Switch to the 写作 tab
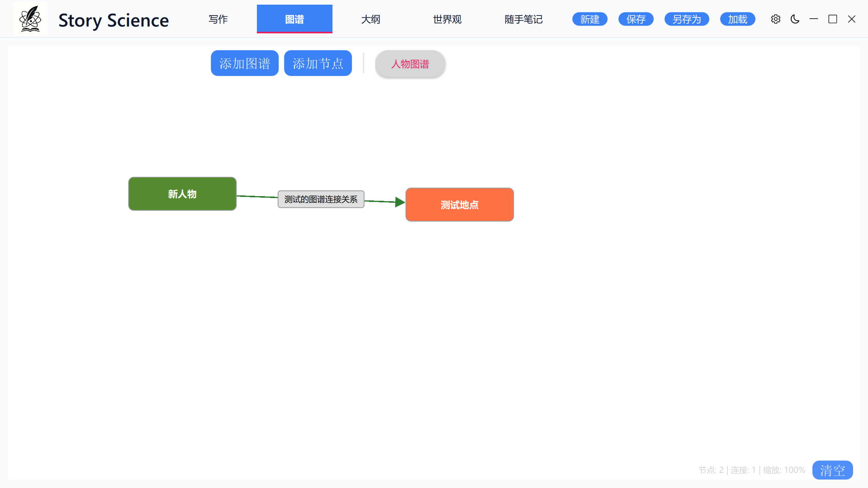Image resolution: width=868 pixels, height=488 pixels. 218,19
